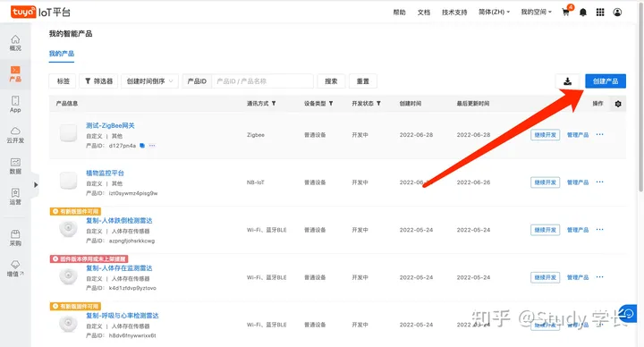Open the notifications bell
The width and height of the screenshot is (644, 347).
click(583, 13)
